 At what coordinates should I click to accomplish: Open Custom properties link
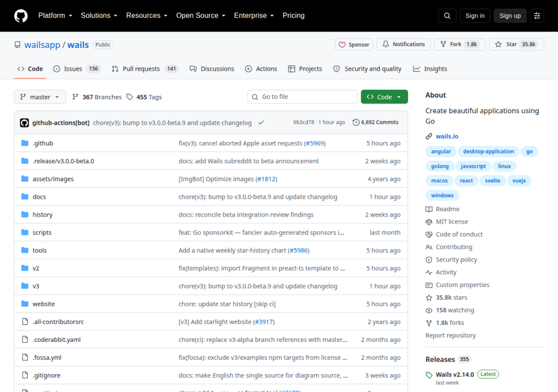tap(457, 285)
